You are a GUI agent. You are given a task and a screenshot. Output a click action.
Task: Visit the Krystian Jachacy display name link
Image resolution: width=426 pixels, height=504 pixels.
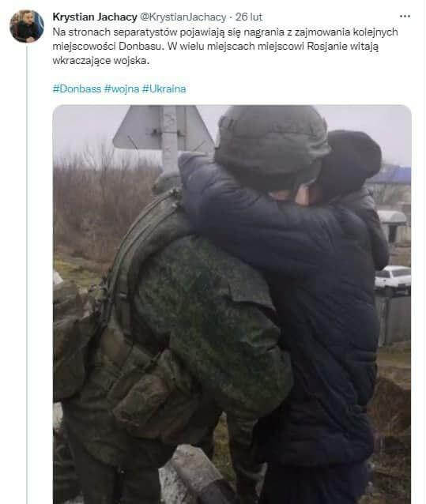coord(95,17)
